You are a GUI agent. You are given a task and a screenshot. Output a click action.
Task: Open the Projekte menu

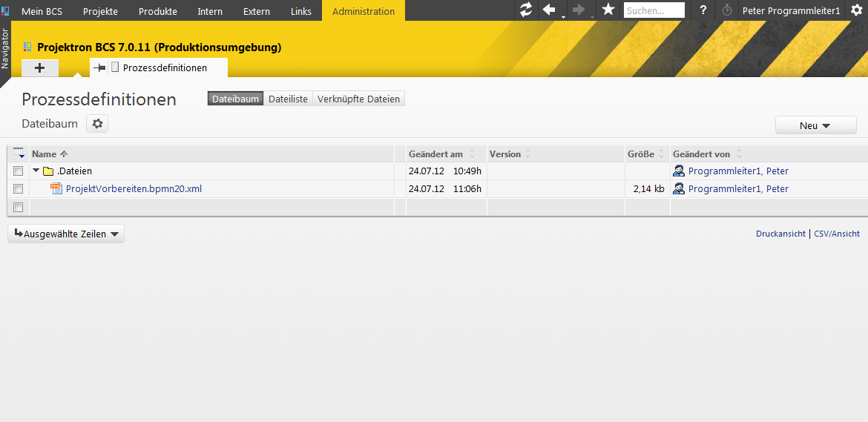(100, 11)
